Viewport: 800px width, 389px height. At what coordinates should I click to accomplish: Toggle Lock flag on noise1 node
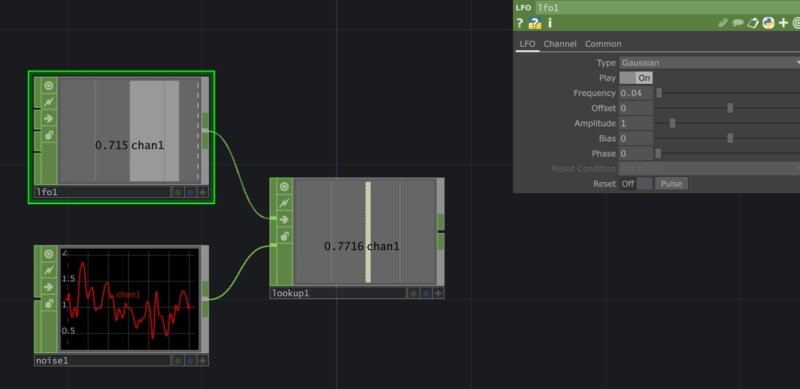pyautogui.click(x=49, y=304)
